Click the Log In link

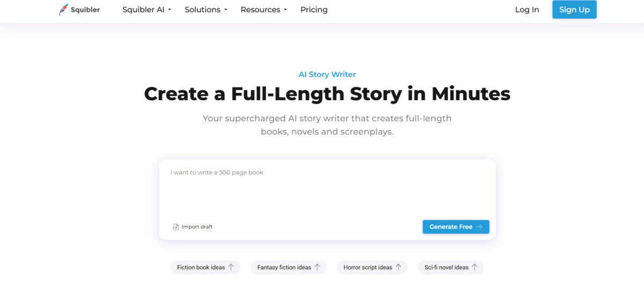[x=527, y=10]
